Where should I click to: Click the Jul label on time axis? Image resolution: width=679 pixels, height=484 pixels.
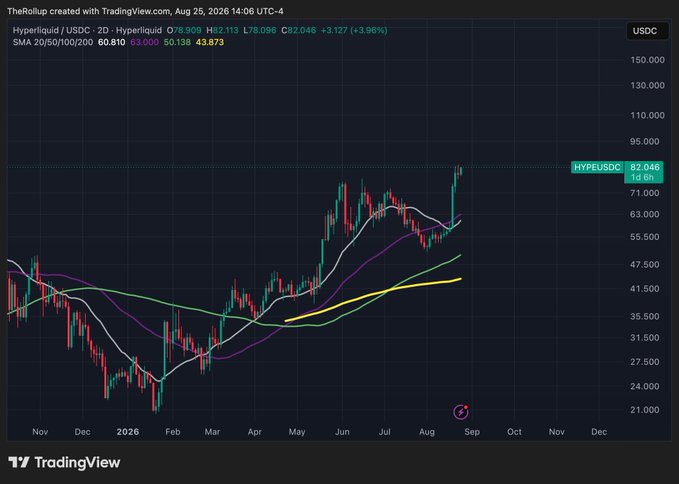(385, 432)
